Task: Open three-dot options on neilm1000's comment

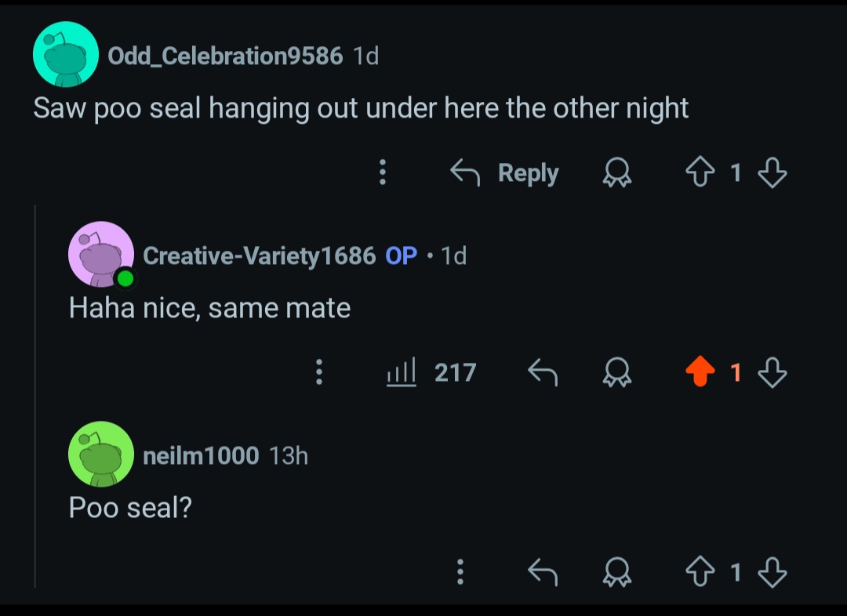Action: tap(460, 572)
